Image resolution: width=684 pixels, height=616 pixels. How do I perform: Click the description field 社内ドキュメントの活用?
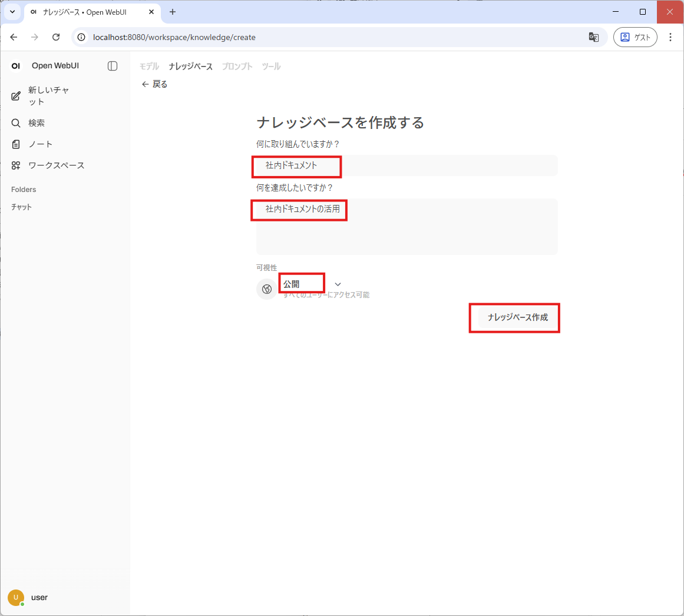(407, 226)
